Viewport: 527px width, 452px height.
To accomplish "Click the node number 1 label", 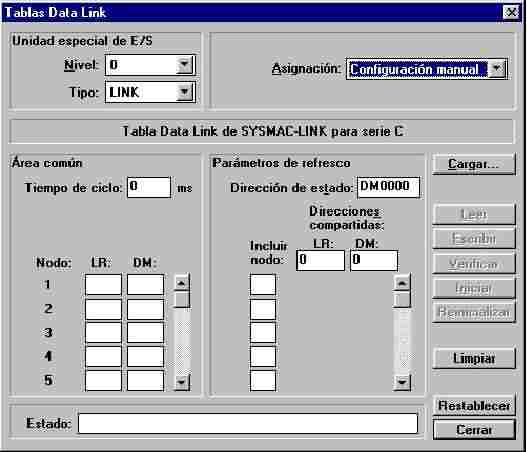I will 48,284.
